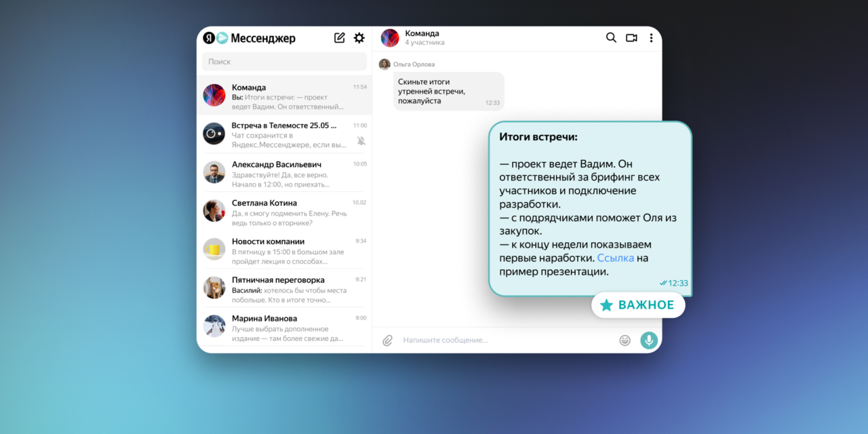Search within the Команда chat

[x=611, y=38]
